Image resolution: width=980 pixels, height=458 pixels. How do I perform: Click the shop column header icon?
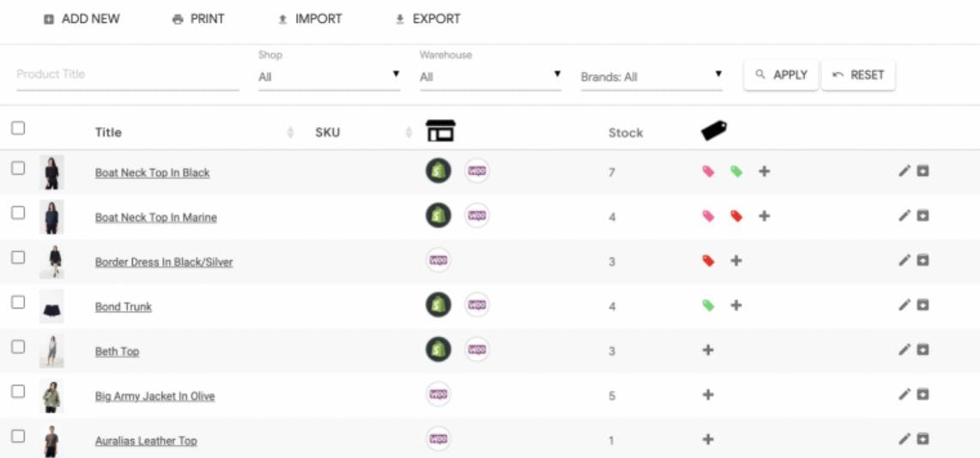[x=440, y=131]
